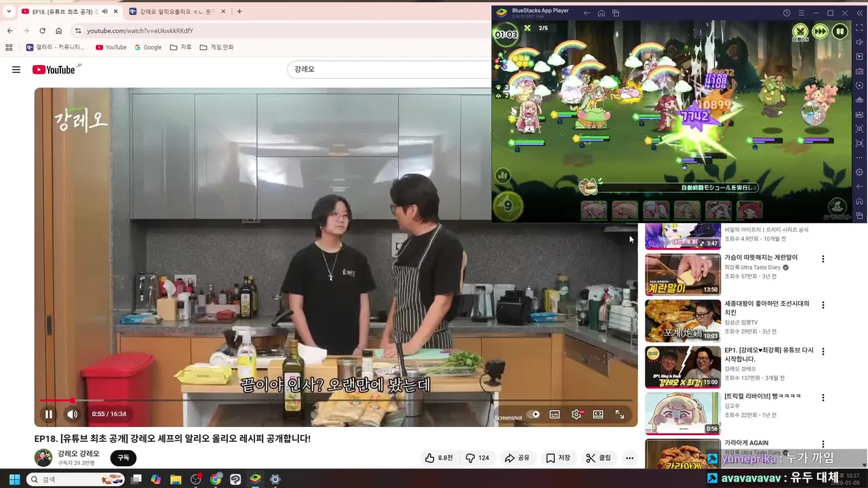Focus the YouTube search box

click(x=390, y=69)
